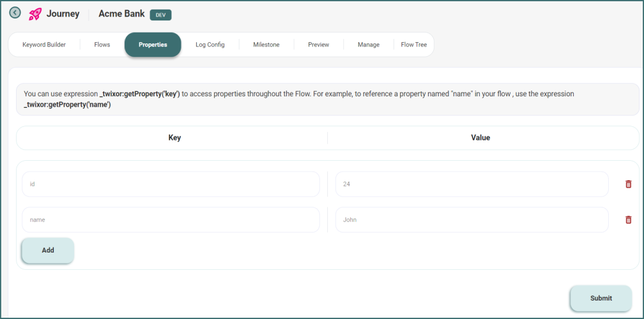Open the Milestone tab
Viewport: 644px width, 319px height.
coord(266,45)
